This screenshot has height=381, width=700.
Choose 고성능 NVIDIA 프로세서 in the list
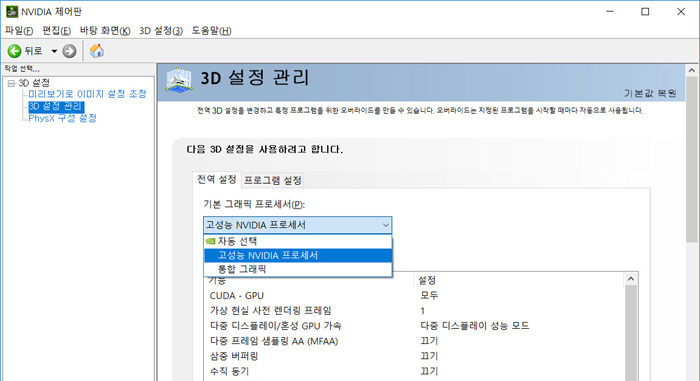tap(298, 255)
